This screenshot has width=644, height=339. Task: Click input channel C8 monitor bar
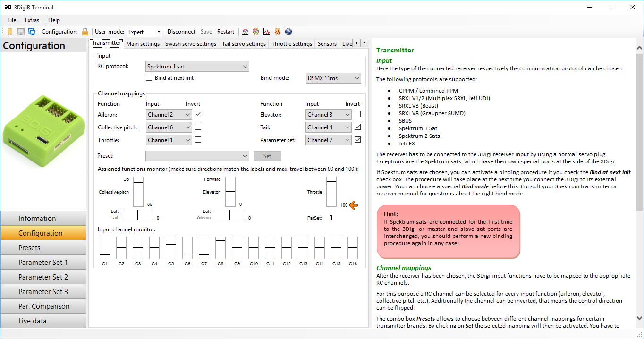pyautogui.click(x=220, y=248)
